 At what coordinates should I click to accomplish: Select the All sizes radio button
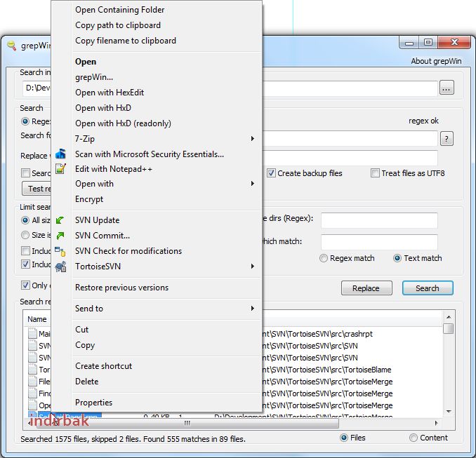pyautogui.click(x=25, y=220)
